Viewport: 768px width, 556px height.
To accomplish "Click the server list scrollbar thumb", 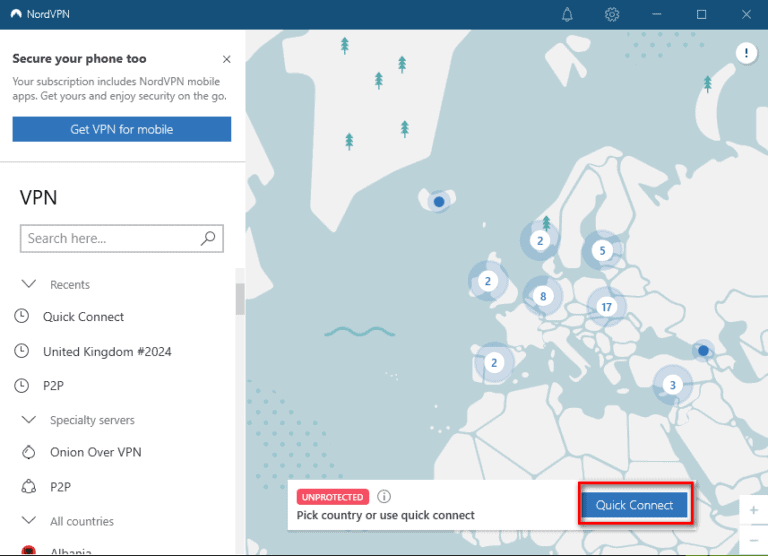I will click(240, 298).
